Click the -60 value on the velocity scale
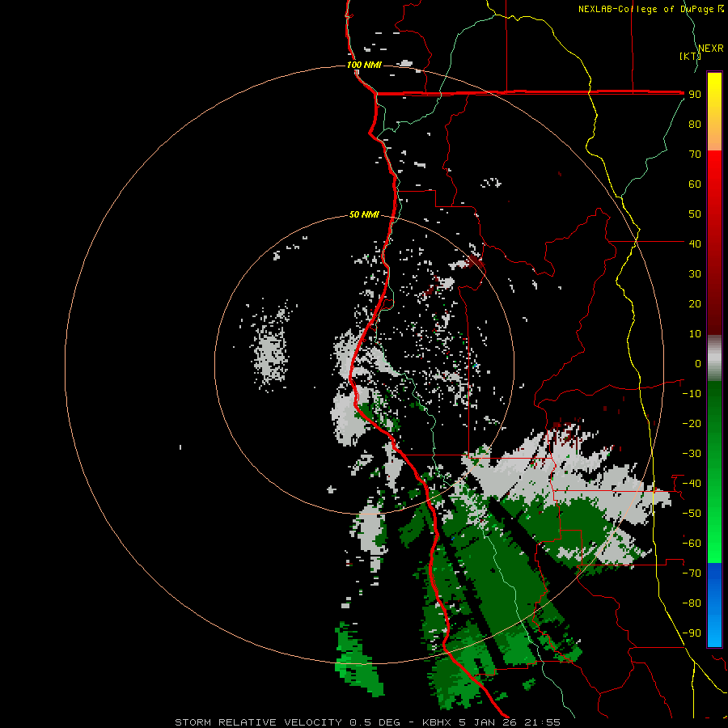 [692, 544]
